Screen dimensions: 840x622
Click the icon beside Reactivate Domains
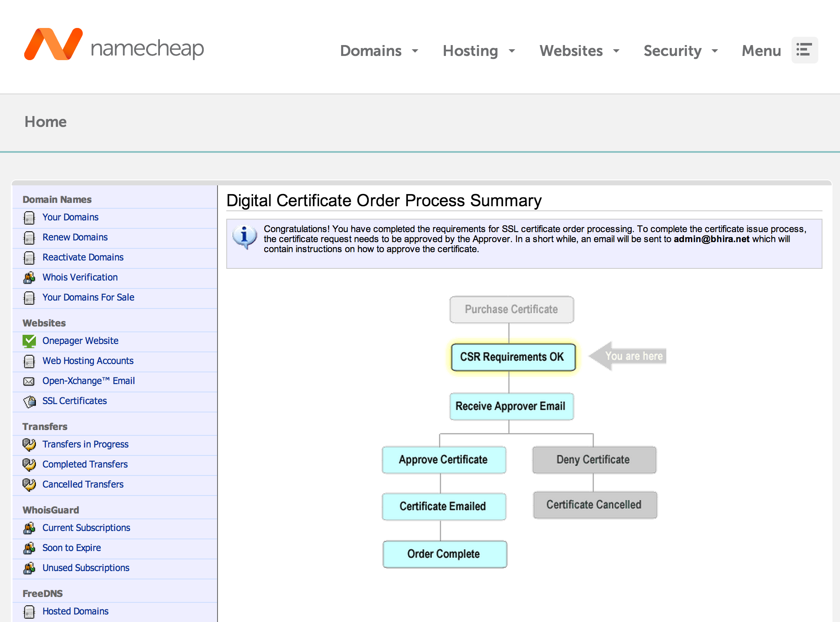pos(29,258)
